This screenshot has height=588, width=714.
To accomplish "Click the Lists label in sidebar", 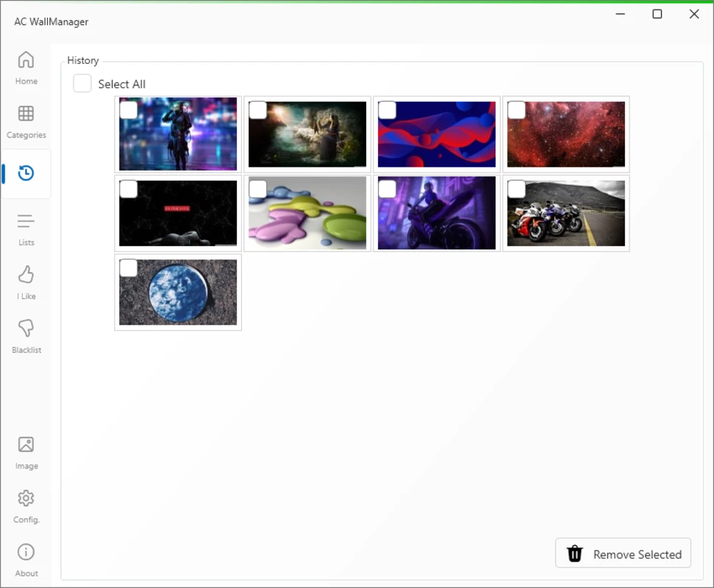I will (x=26, y=243).
